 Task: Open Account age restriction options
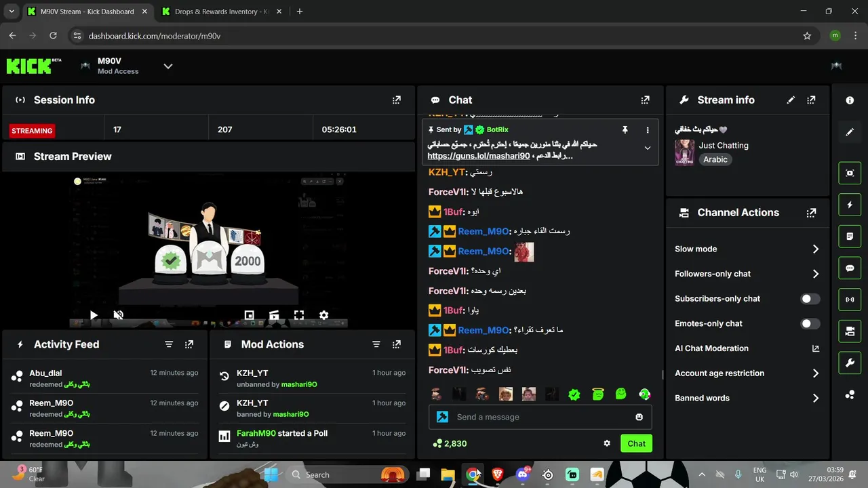click(747, 373)
